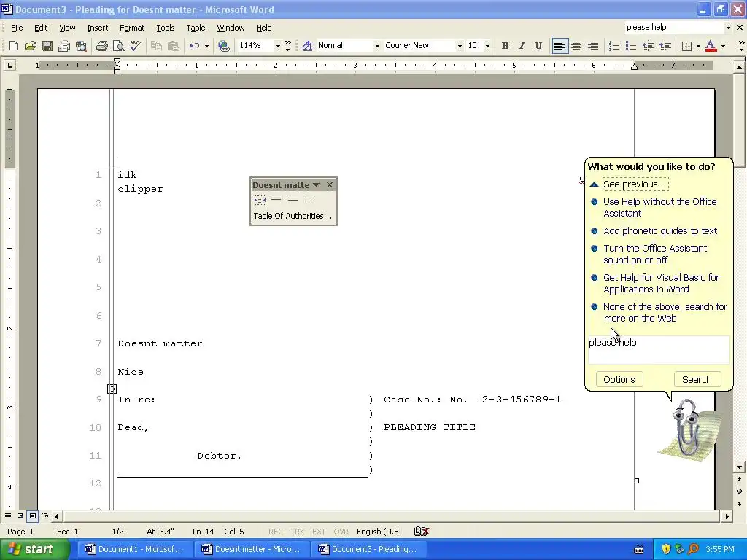Open the Insert menu
Screen dimensions: 747x560
click(97, 28)
